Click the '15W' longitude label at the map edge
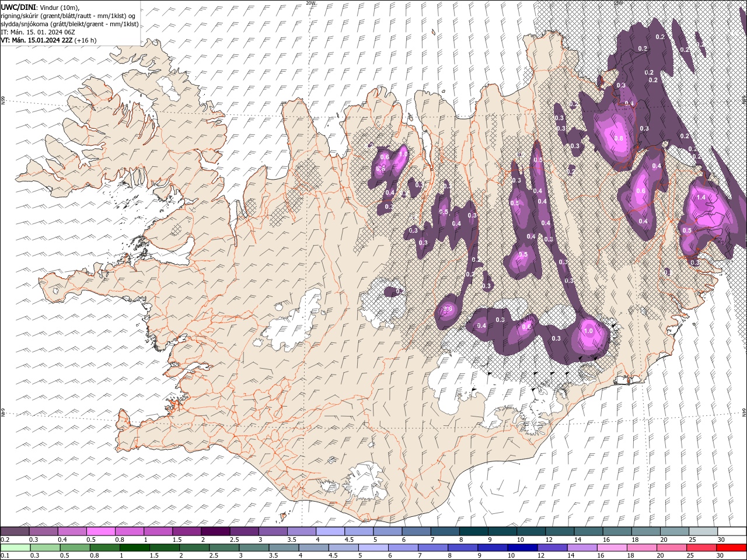The width and height of the screenshot is (747, 560). click(x=618, y=3)
